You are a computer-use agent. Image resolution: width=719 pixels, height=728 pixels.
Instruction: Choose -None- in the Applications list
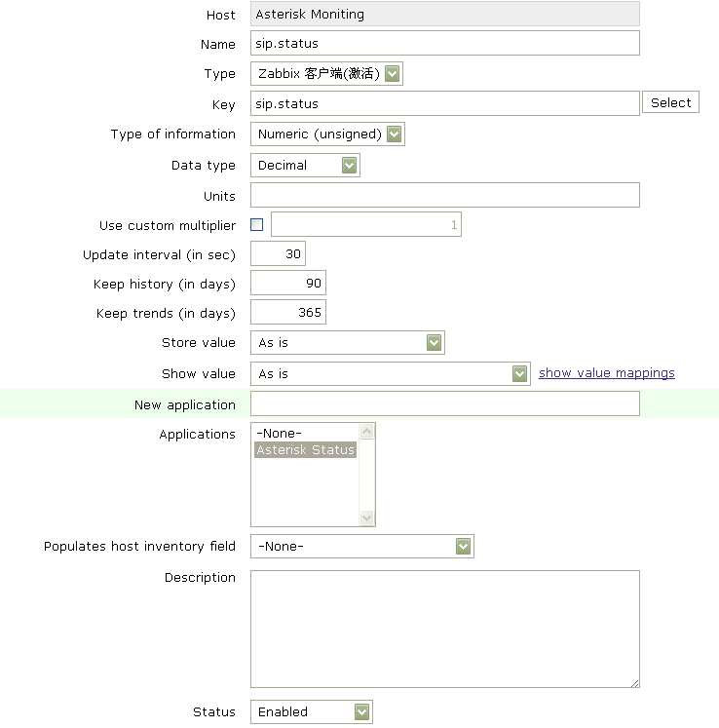pos(280,434)
